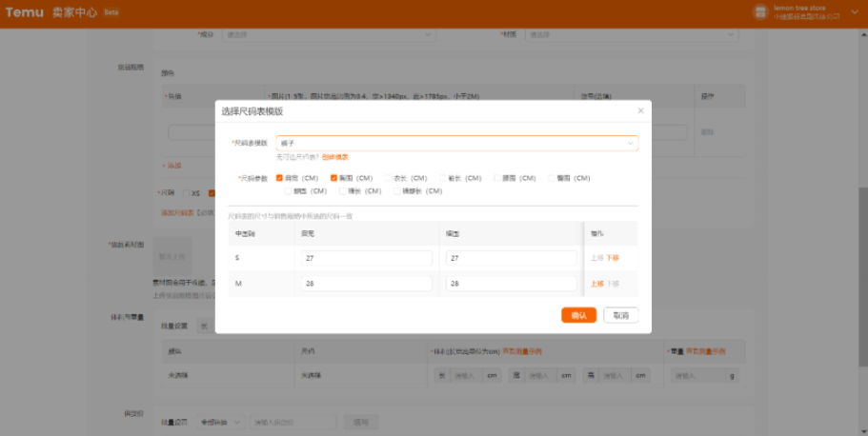Close the 选择尺码表模版 dialog with X icon

coord(640,110)
